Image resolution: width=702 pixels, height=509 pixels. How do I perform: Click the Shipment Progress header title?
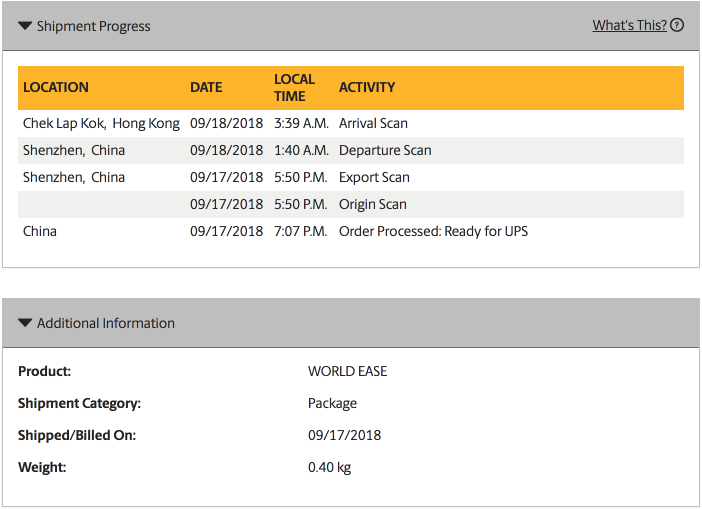tap(93, 26)
